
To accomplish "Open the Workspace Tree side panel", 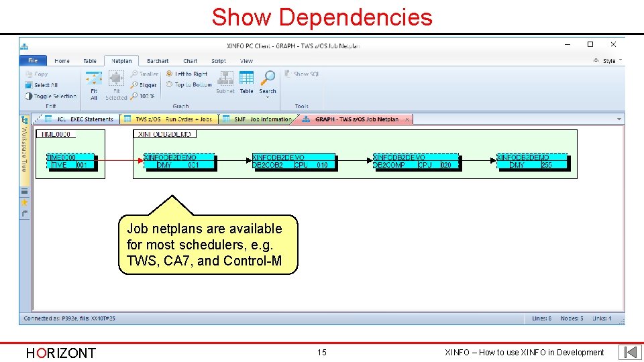I will pyautogui.click(x=24, y=149).
